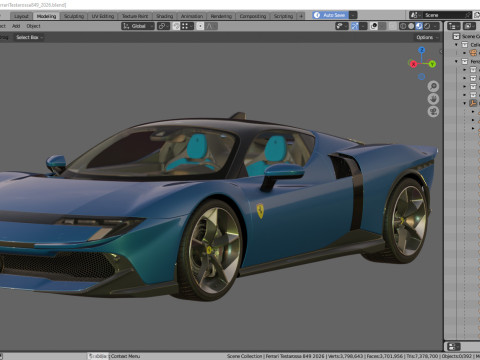Screen dimensions: 480x360
Task: Click the Context Menu hint in status bar
Action: tap(125, 356)
